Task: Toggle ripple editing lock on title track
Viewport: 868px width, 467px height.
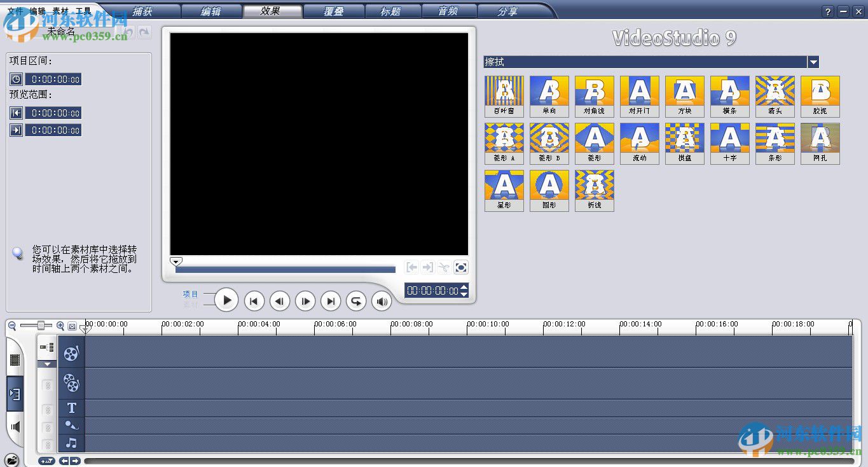Action: (48, 410)
